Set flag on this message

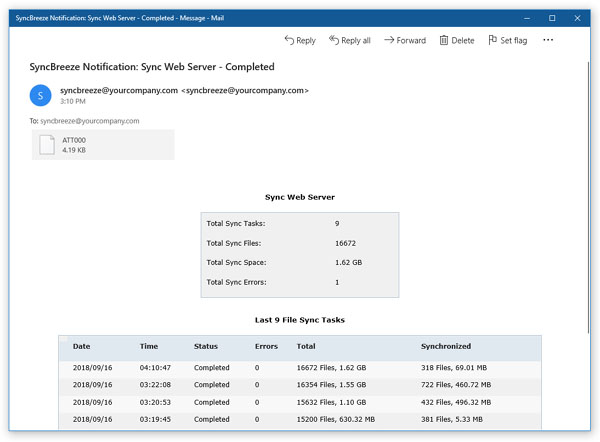[508, 40]
